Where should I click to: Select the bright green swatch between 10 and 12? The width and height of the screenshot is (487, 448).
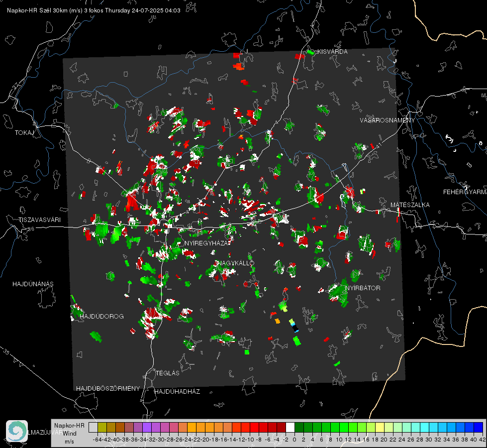[x=344, y=427]
